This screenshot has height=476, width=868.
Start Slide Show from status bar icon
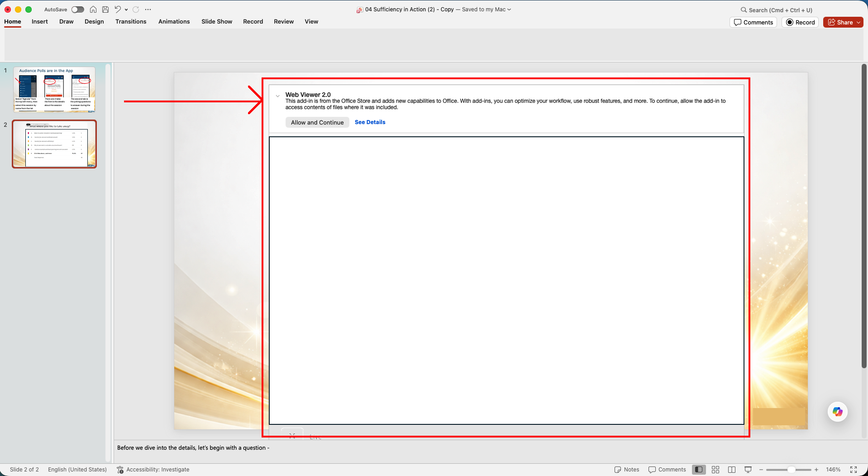[x=748, y=470]
